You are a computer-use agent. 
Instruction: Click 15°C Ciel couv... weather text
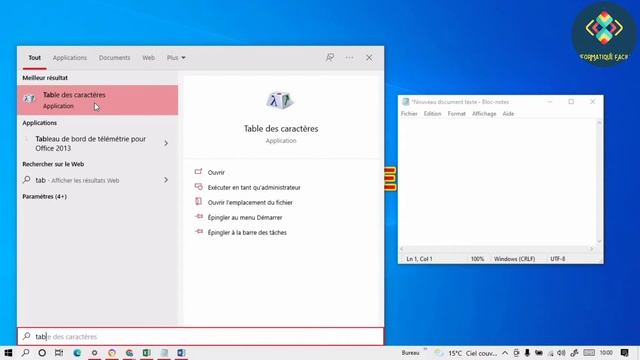473,353
